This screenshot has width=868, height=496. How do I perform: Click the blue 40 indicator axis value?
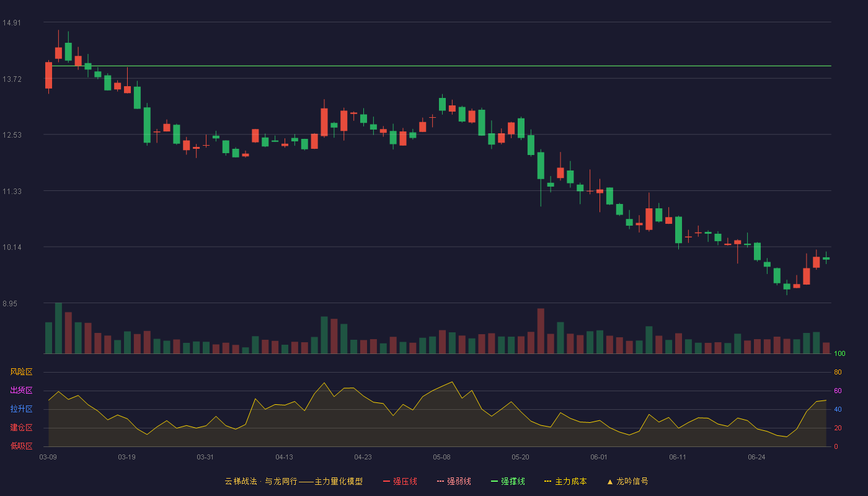click(838, 409)
